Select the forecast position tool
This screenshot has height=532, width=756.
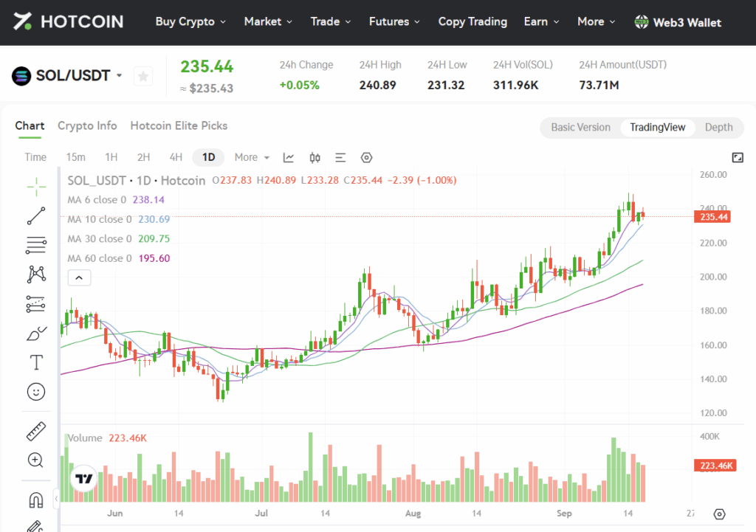[36, 304]
